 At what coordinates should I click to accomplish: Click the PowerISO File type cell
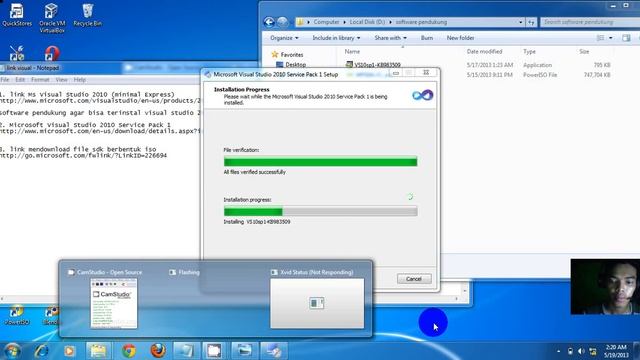click(x=540, y=75)
